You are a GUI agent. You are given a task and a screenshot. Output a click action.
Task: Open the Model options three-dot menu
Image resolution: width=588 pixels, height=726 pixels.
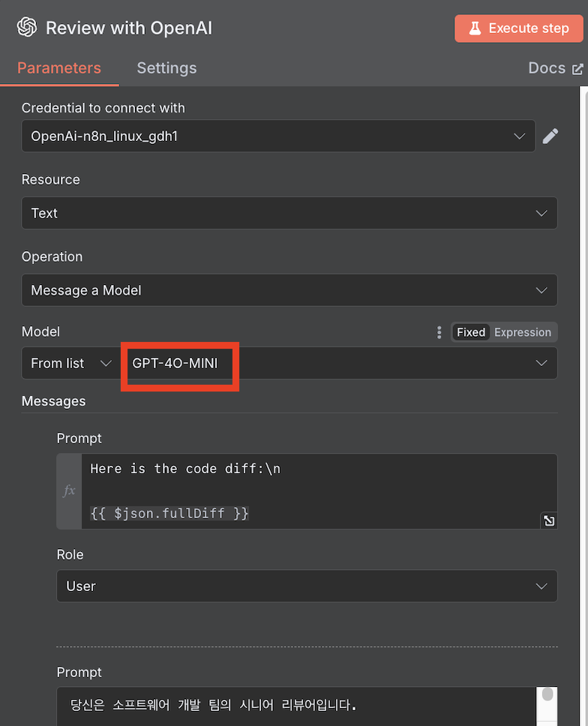[439, 332]
